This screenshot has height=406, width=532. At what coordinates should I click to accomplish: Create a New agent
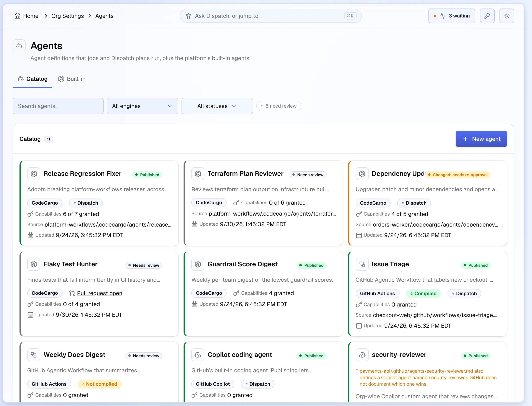coord(481,139)
